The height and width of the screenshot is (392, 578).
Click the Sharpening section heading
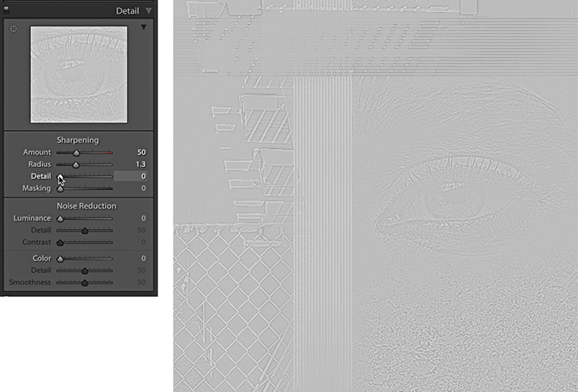coord(78,140)
